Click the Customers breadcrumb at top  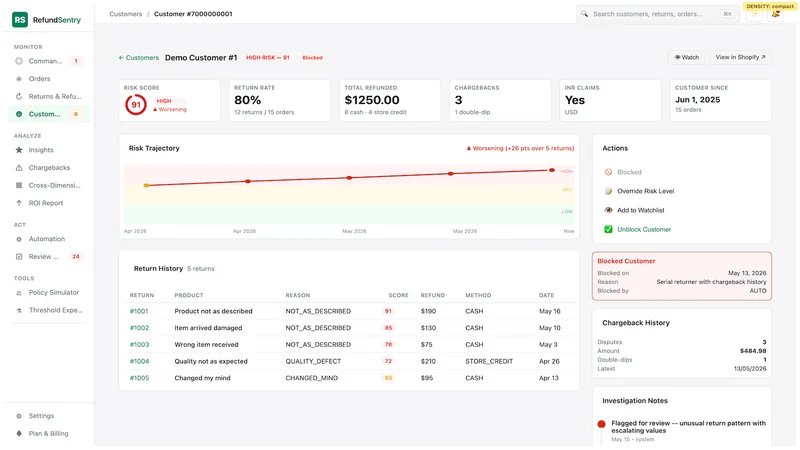click(x=126, y=14)
